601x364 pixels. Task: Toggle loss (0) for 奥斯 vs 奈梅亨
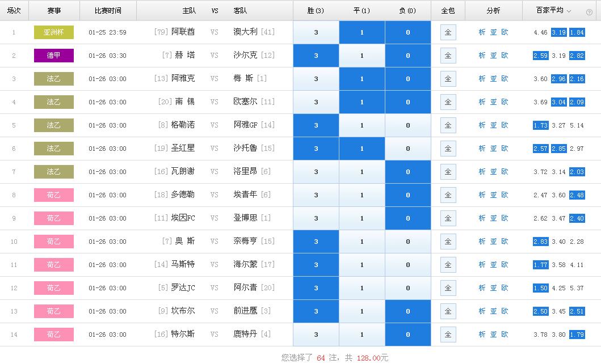[408, 242]
